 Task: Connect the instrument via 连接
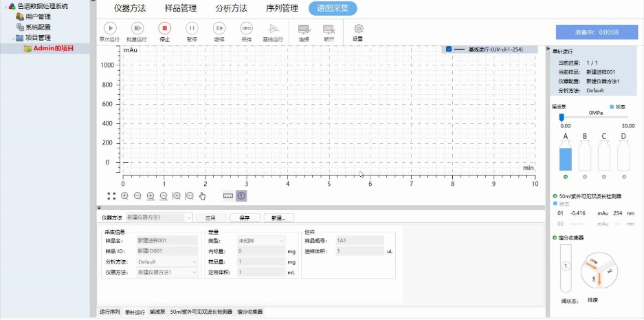click(x=304, y=32)
